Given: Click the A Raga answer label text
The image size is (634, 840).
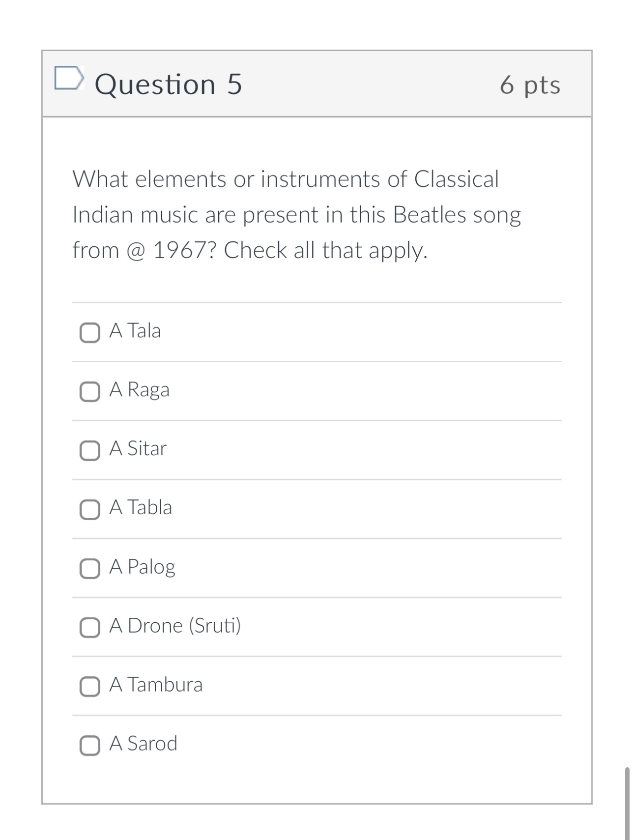Looking at the screenshot, I should click(x=140, y=390).
